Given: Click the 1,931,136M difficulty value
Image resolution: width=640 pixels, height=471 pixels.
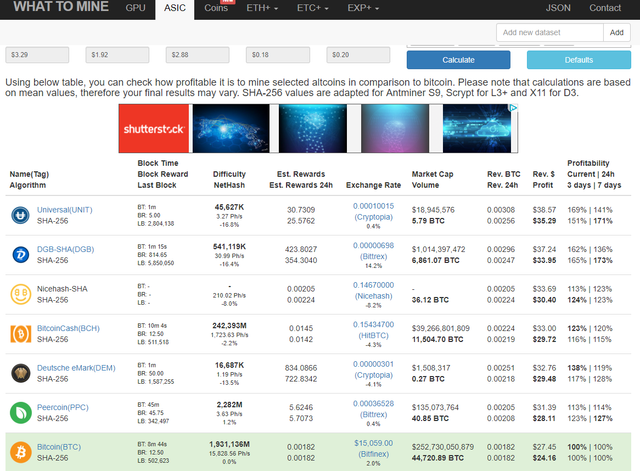Looking at the screenshot, I should coord(229,444).
